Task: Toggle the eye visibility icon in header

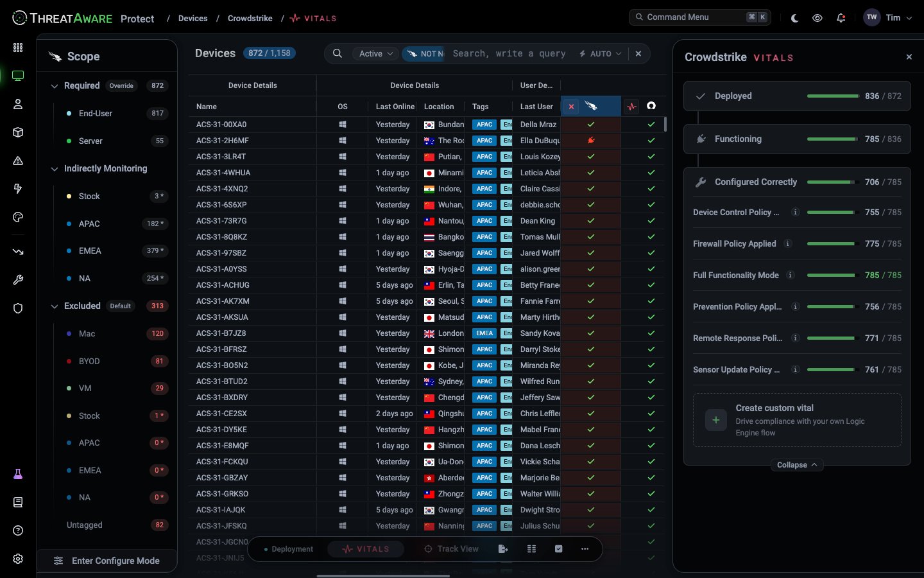Action: [817, 18]
